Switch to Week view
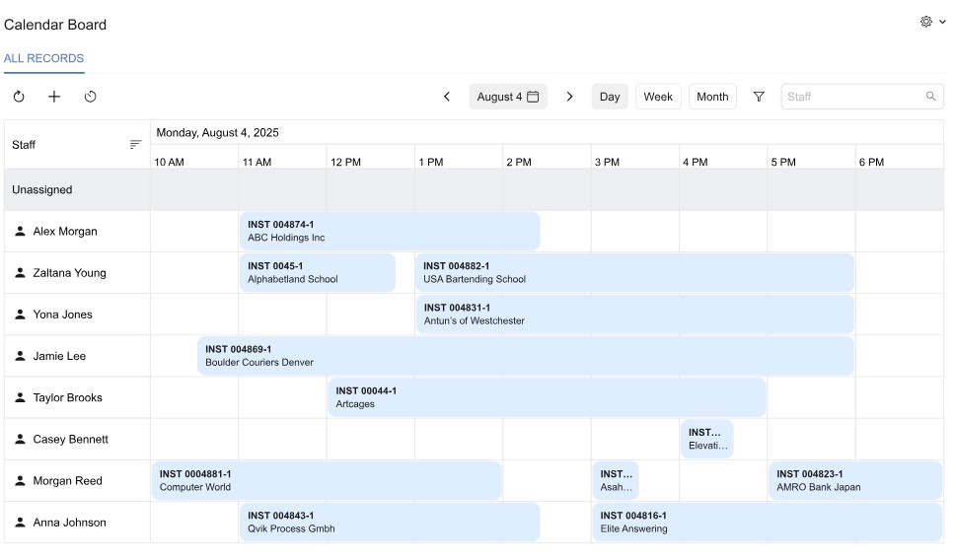 [658, 97]
